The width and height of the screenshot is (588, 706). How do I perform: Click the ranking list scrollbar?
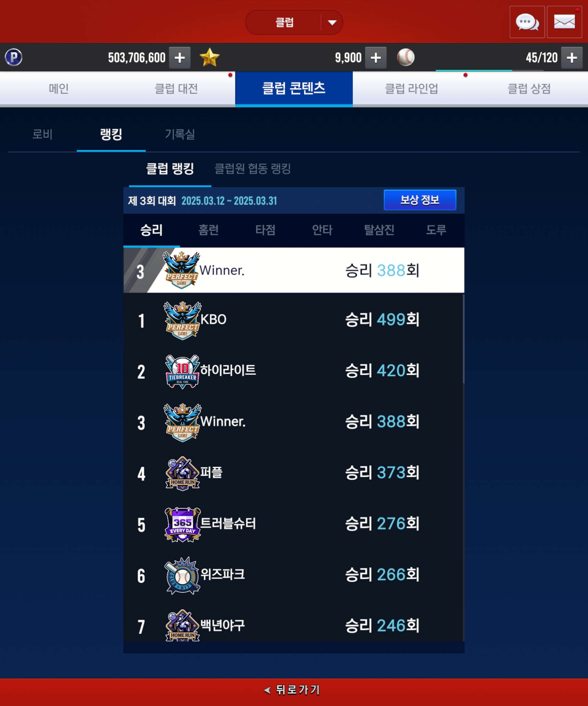point(463,338)
